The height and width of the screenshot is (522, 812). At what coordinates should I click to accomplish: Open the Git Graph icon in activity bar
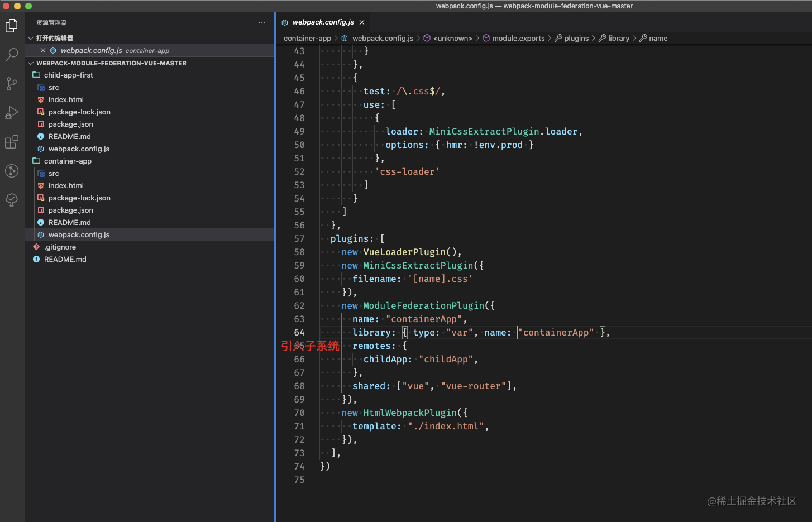(12, 171)
